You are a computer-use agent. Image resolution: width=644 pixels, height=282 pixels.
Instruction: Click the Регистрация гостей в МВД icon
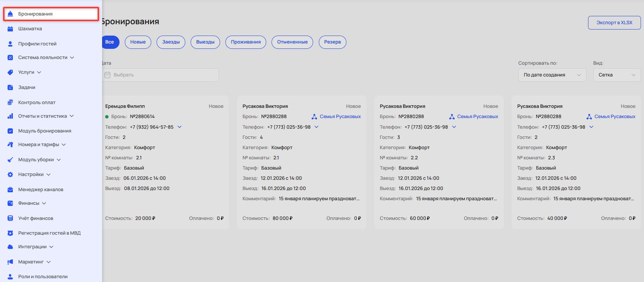point(10,233)
